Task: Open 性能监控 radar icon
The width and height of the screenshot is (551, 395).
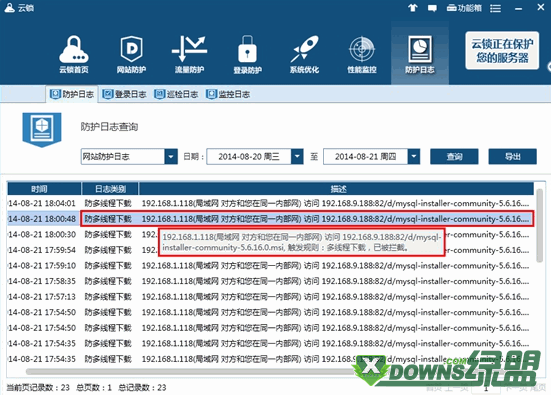Action: tap(362, 54)
